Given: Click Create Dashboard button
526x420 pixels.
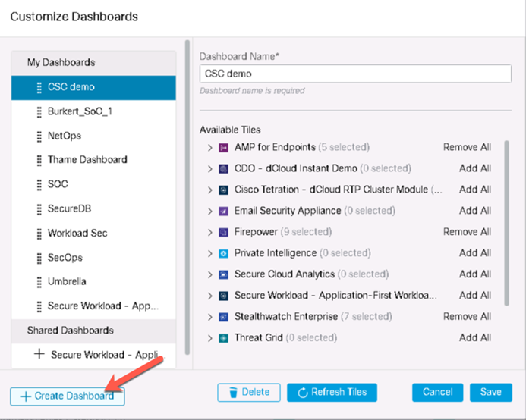Looking at the screenshot, I should click(x=68, y=396).
